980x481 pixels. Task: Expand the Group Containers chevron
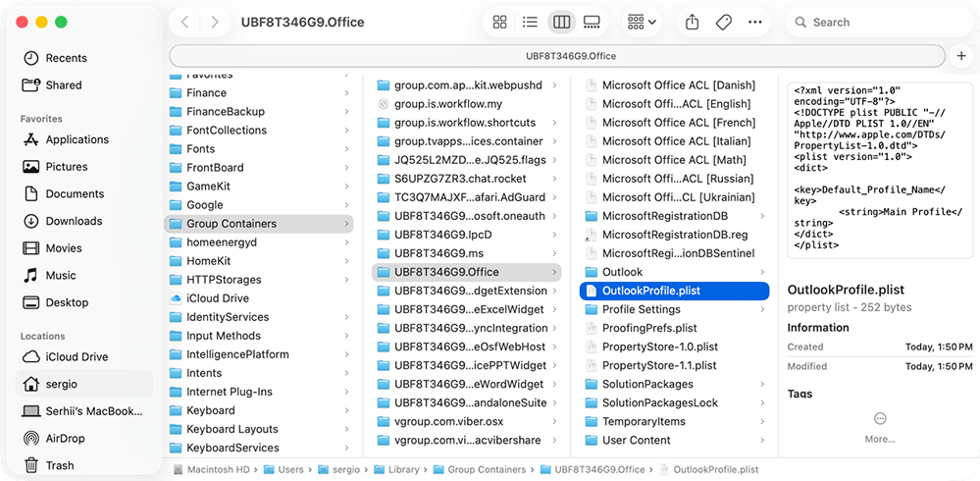[346, 224]
